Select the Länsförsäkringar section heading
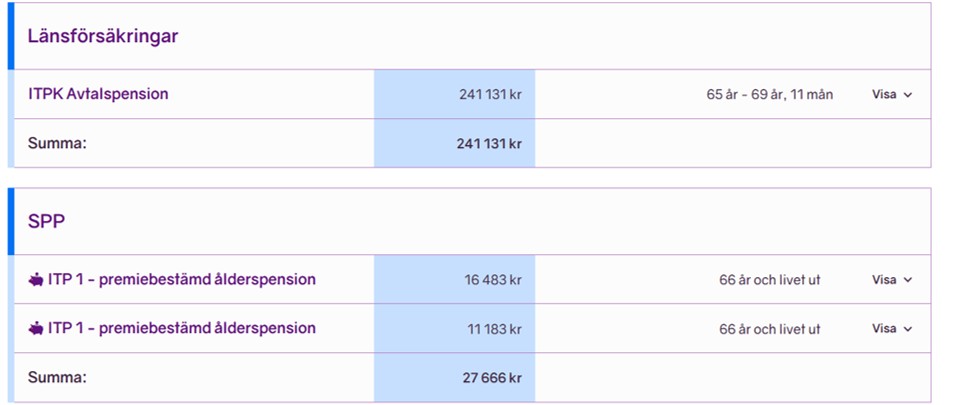Viewport: 958px width, 405px height. pyautogui.click(x=103, y=36)
